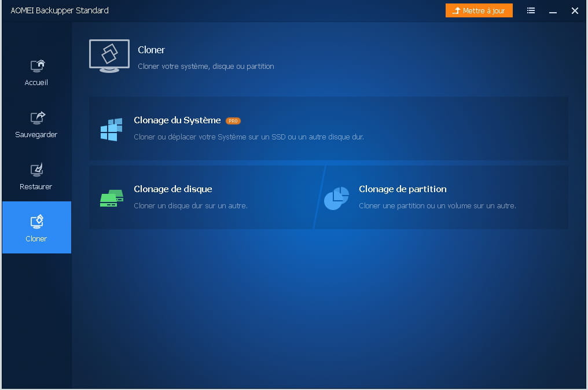Click text 'Cloner une partition ou un volume sur un autre.'

point(438,205)
